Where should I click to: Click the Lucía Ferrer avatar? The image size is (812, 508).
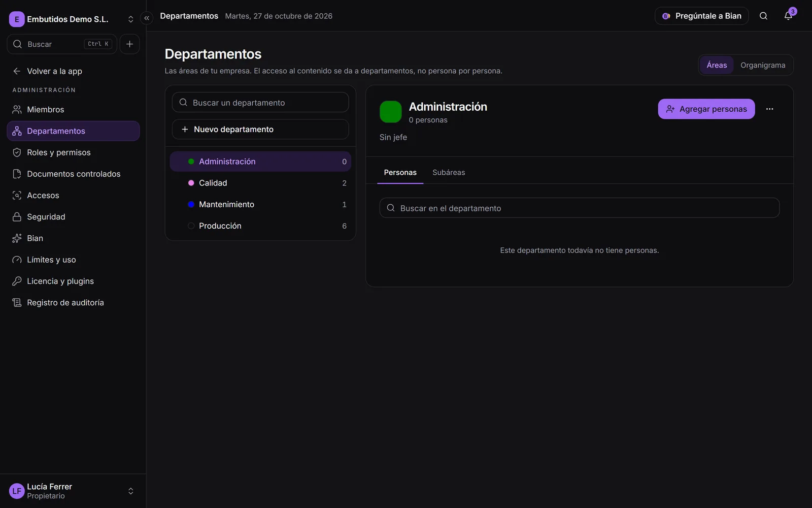pyautogui.click(x=17, y=491)
